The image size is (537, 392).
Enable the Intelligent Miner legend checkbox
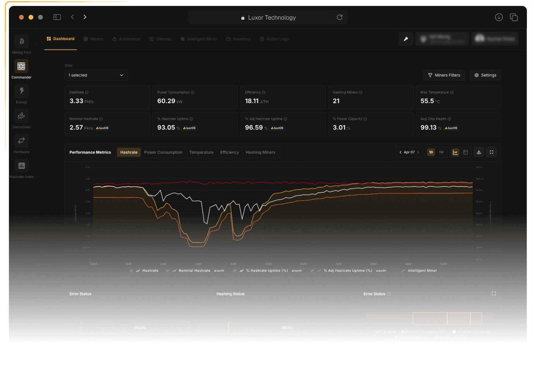396,271
